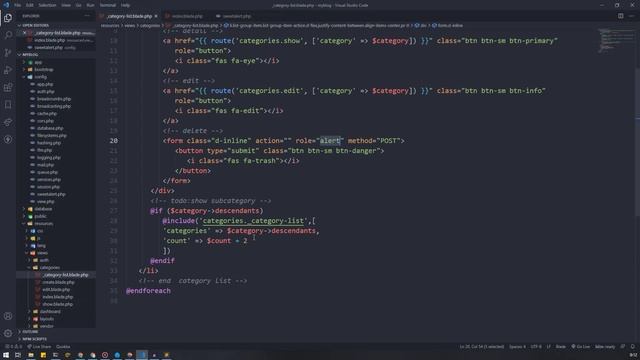Viewport: 640px width, 360px height.
Task: Click the line and column indicator
Action: click(x=482, y=347)
